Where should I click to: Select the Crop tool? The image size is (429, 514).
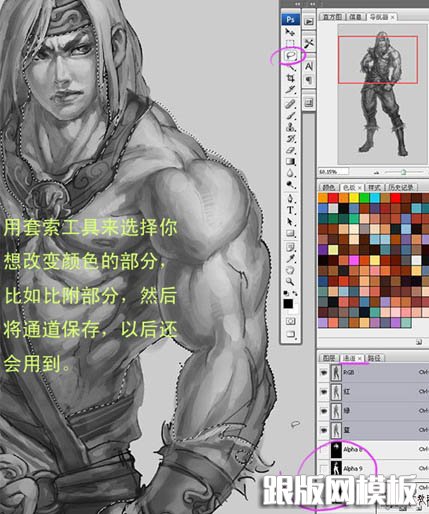click(x=291, y=78)
